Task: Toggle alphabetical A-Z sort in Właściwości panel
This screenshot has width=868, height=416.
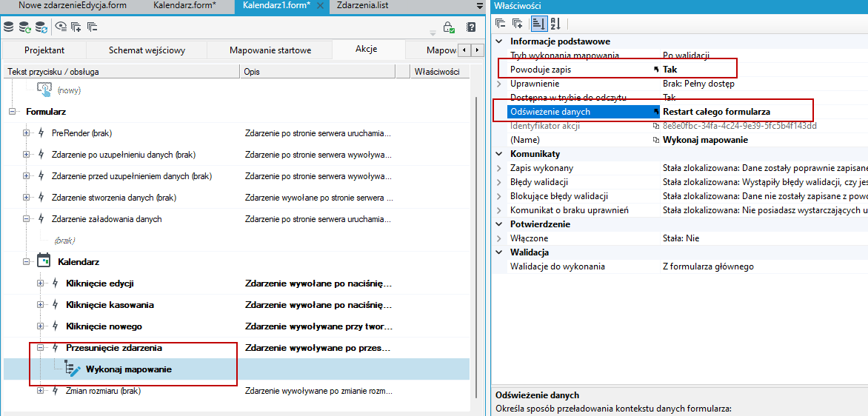Action: click(555, 23)
